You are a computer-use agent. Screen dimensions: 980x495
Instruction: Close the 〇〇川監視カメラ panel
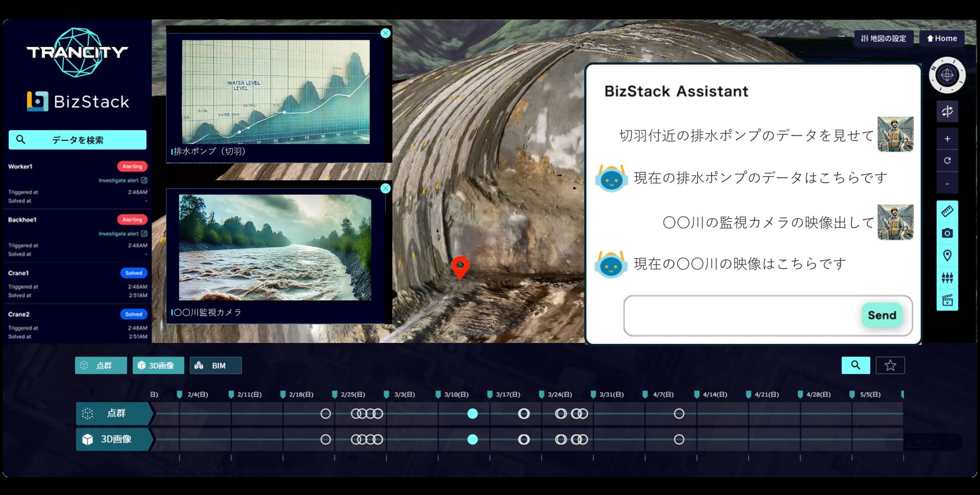click(385, 188)
